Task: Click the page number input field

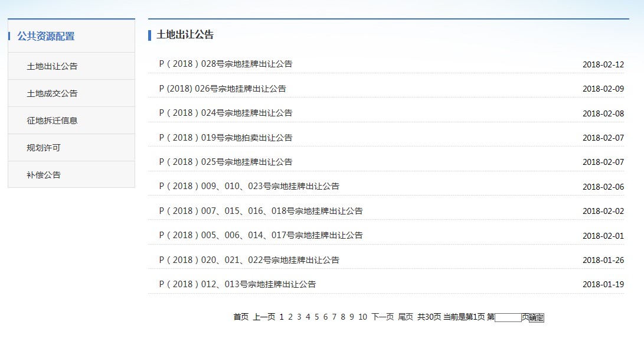Action: [x=508, y=317]
